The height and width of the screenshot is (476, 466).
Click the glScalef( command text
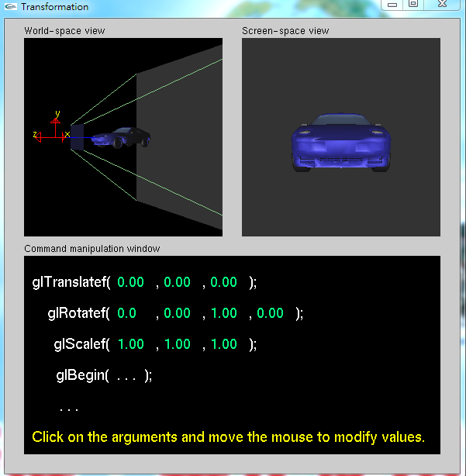81,344
